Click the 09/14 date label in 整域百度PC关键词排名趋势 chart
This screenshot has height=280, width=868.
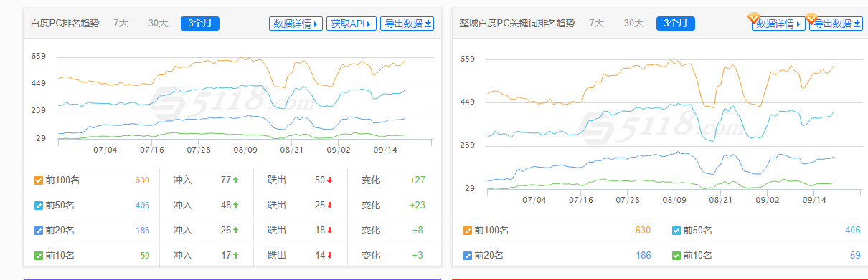click(814, 200)
